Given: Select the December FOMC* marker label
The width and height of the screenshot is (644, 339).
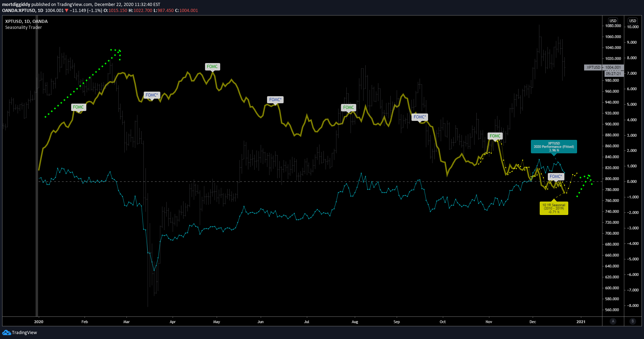Looking at the screenshot, I should pos(556,177).
